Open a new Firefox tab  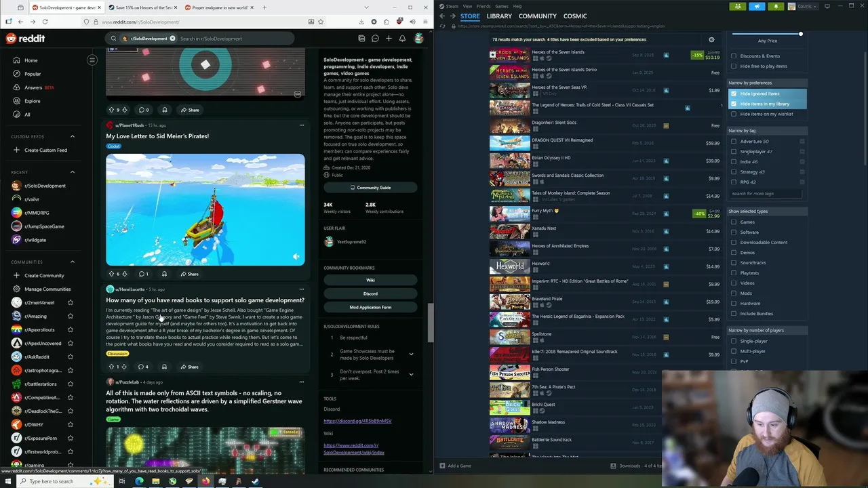(x=264, y=7)
